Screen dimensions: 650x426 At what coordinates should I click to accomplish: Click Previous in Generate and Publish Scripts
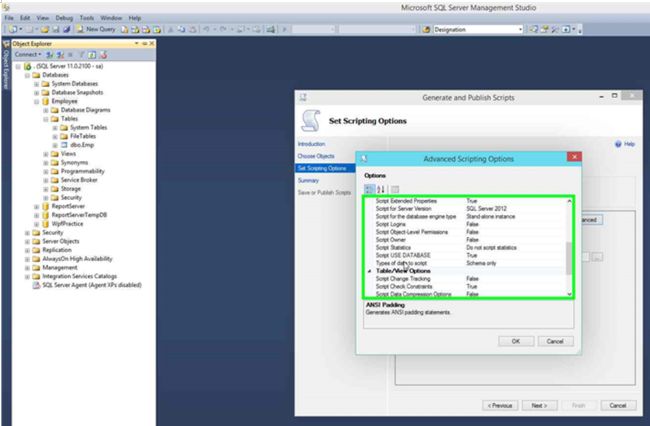(500, 405)
